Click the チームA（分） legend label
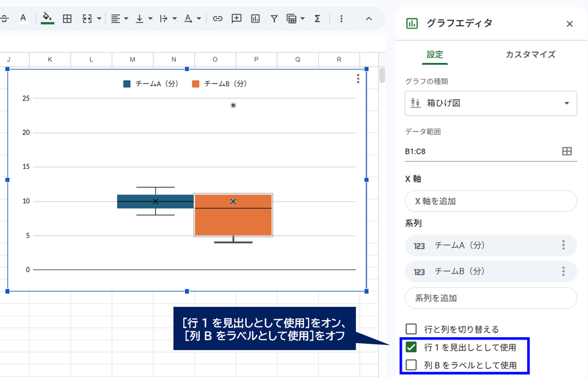Screen dimensions: 588x378 click(x=157, y=84)
